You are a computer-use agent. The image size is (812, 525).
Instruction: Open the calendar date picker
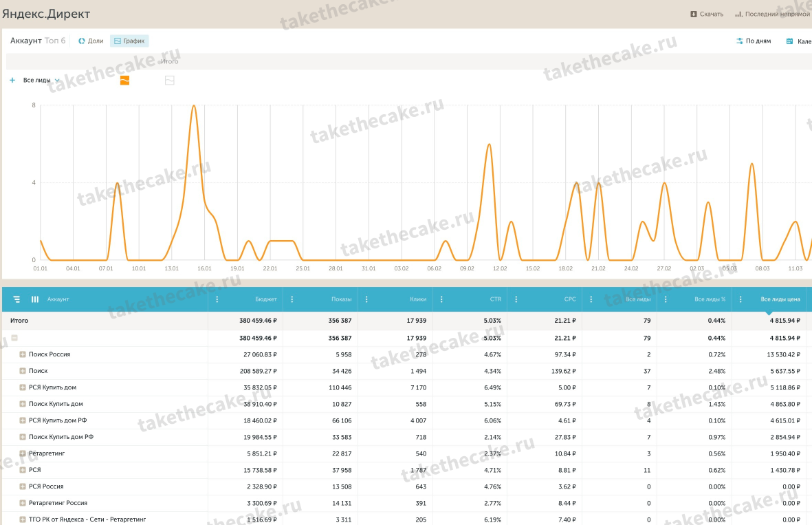tap(798, 41)
